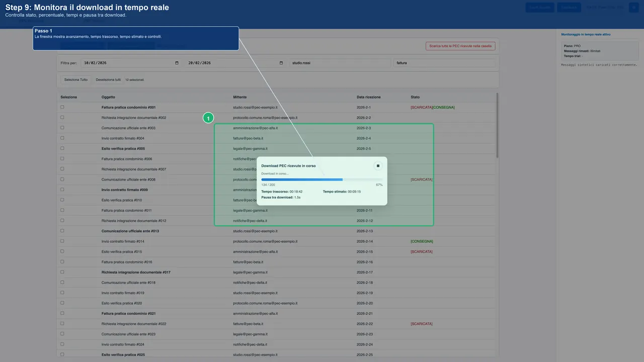Check the Fattura pratica condominio #001 row checkbox

pyautogui.click(x=62, y=107)
